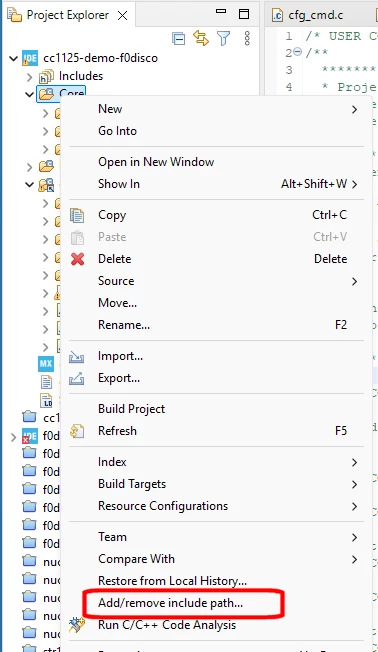Collapse the cc1125-demo-f0disco project node
Image resolution: width=378 pixels, height=652 pixels.
[14, 58]
